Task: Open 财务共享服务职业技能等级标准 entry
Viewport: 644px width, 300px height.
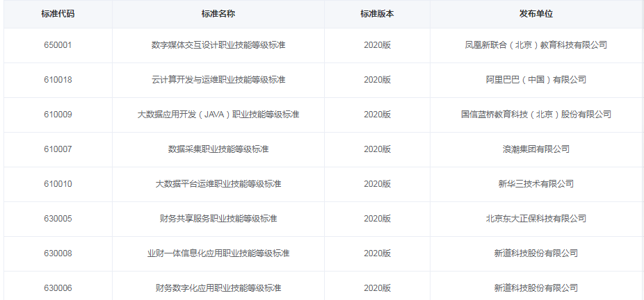Action: 218,219
